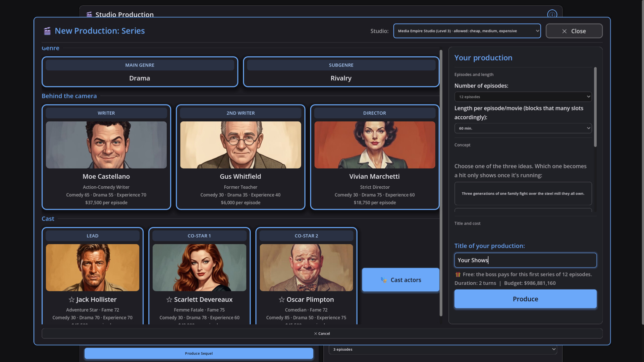Click the Cancel button at dialog bottom

click(x=322, y=334)
